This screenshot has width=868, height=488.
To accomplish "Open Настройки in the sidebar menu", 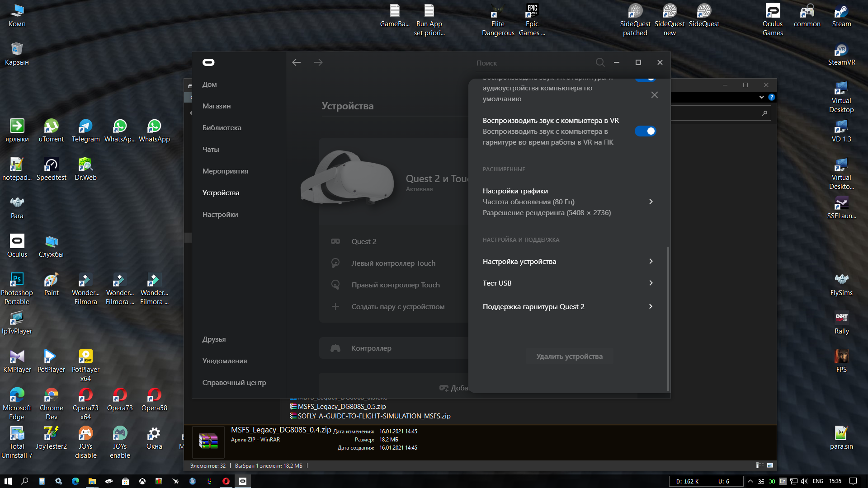I will [x=220, y=214].
